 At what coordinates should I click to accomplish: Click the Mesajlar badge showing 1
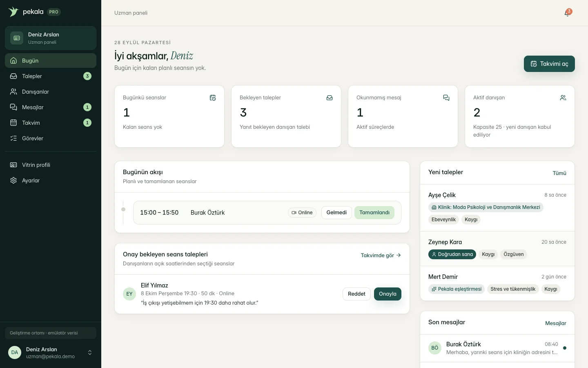[x=87, y=107]
